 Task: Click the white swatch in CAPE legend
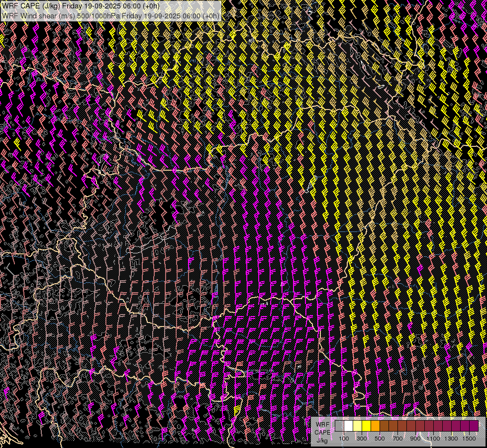[x=348, y=426]
